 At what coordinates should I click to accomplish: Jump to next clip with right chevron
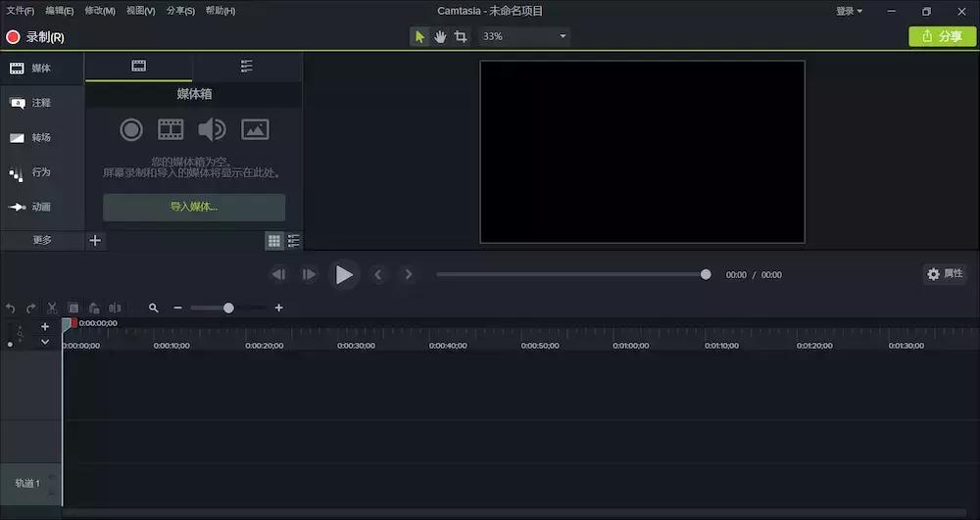click(408, 274)
